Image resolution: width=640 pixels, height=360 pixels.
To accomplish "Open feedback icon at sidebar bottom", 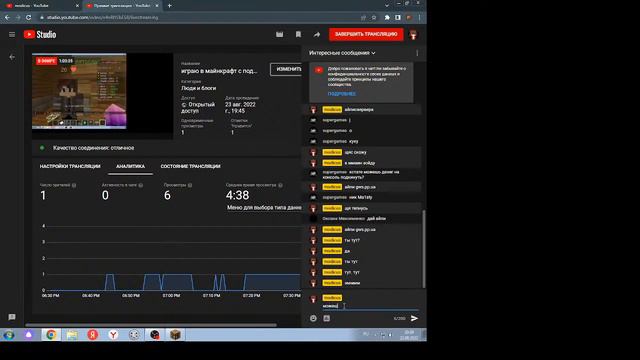I will tap(12, 317).
